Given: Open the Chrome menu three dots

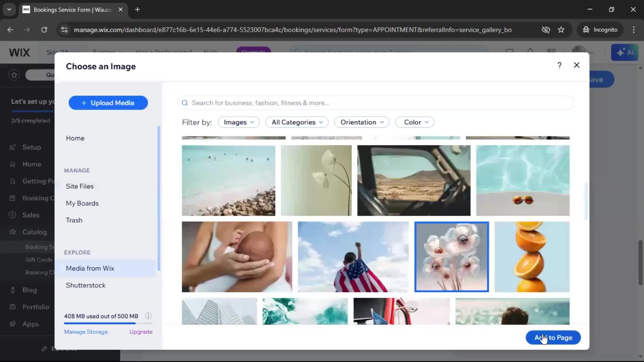Looking at the screenshot, I should (634, 30).
